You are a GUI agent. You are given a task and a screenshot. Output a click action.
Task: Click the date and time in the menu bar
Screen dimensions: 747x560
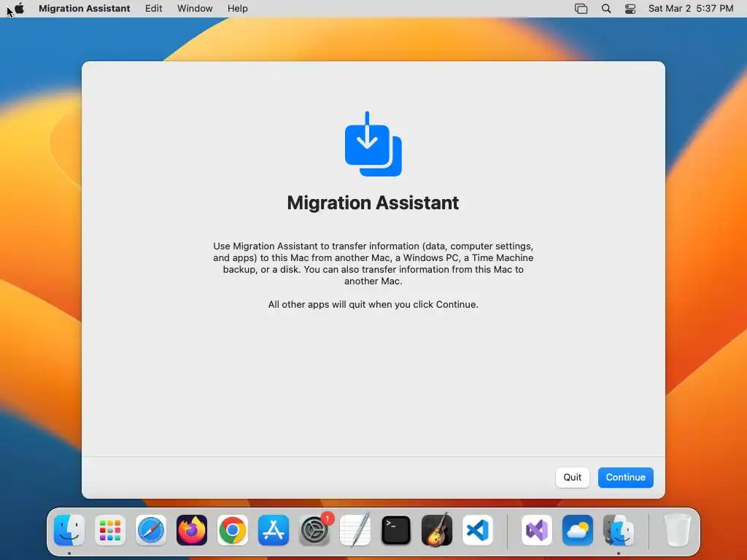691,9
